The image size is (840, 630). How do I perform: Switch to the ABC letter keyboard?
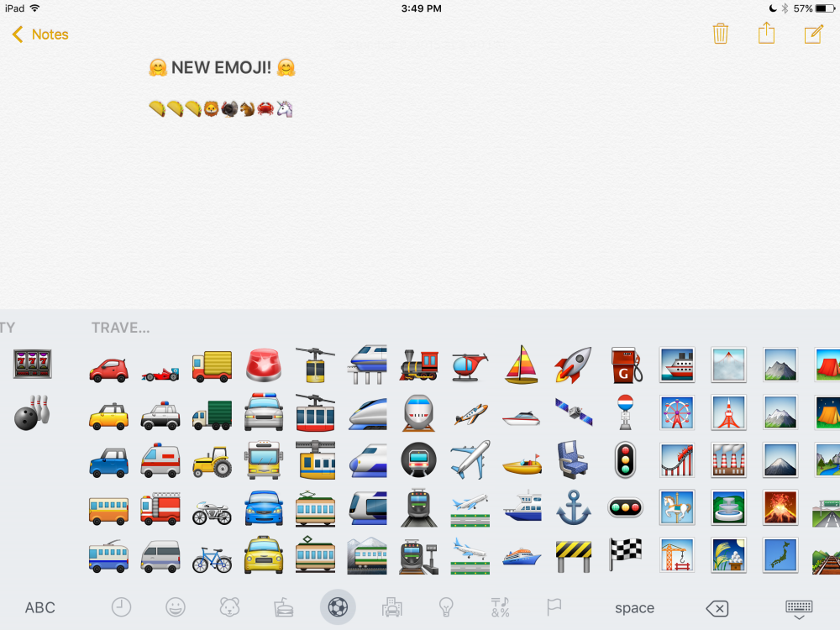point(39,608)
